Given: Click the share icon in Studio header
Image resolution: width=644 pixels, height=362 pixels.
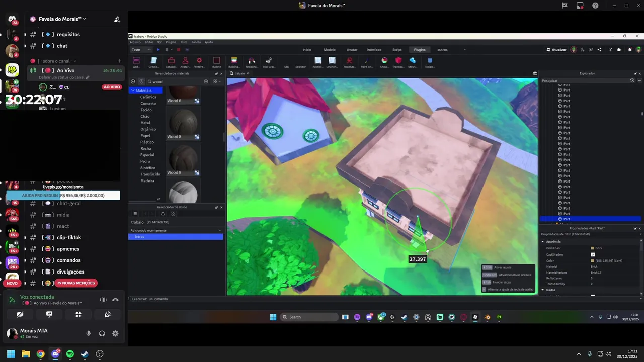Looking at the screenshot, I should tap(599, 50).
